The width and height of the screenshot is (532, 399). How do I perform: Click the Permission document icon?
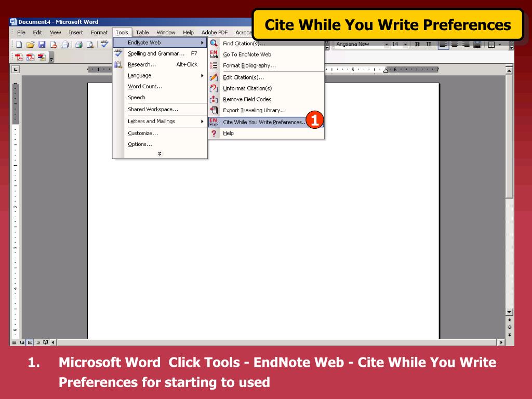(54, 45)
